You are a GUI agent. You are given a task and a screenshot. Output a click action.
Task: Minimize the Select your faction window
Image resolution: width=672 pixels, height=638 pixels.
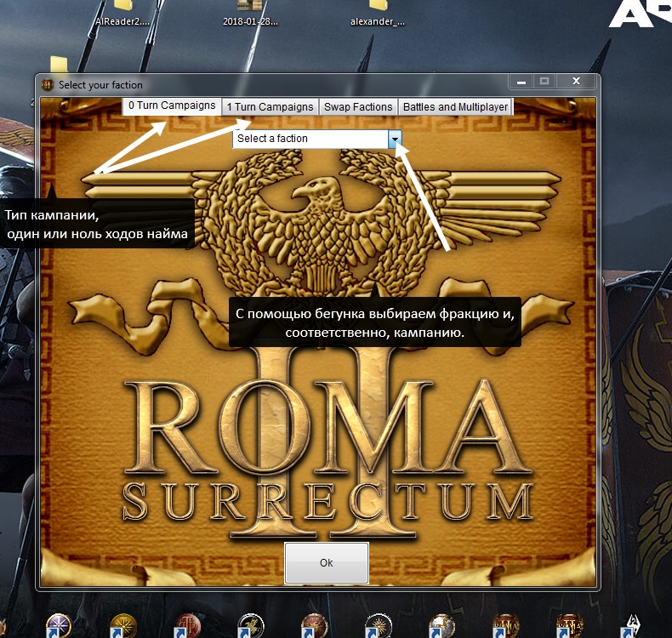click(x=521, y=81)
